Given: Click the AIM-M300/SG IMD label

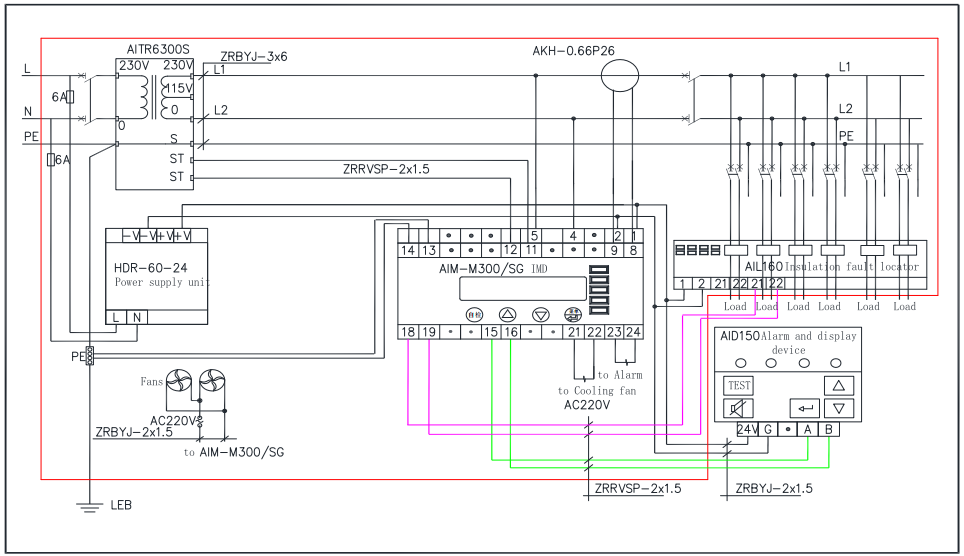Looking at the screenshot, I should (x=493, y=269).
